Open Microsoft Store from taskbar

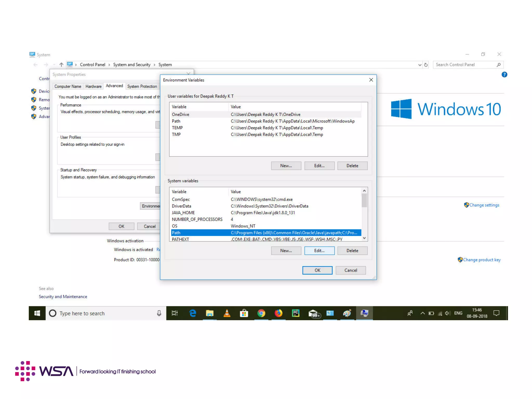click(244, 313)
